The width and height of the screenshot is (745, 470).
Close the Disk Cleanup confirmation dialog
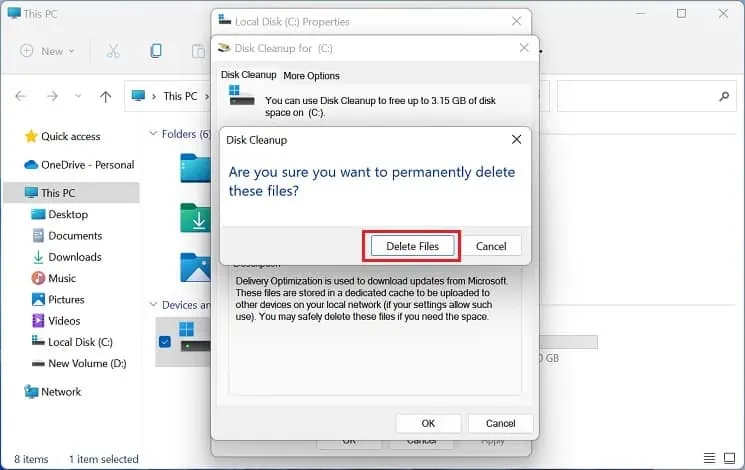click(x=516, y=140)
